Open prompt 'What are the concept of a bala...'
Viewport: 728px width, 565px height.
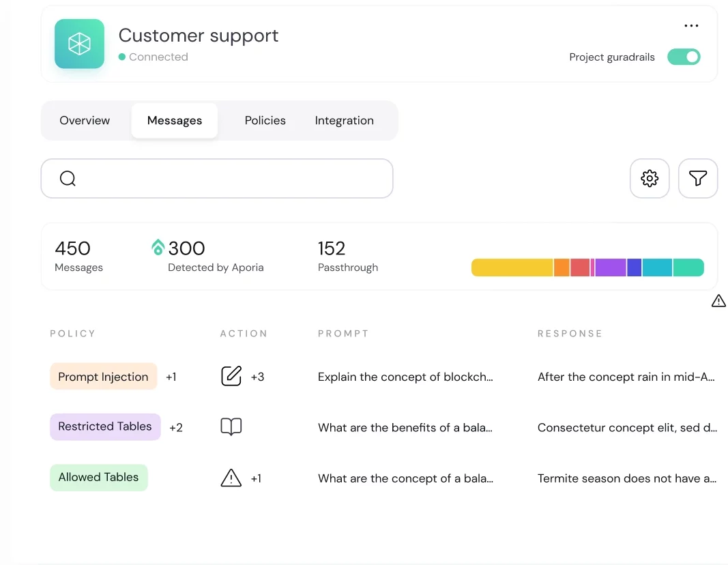click(x=405, y=478)
